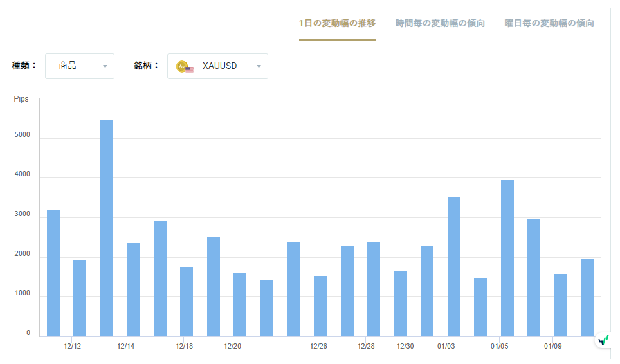Click the 12/26 x-axis date label
620x364 pixels.
[318, 346]
